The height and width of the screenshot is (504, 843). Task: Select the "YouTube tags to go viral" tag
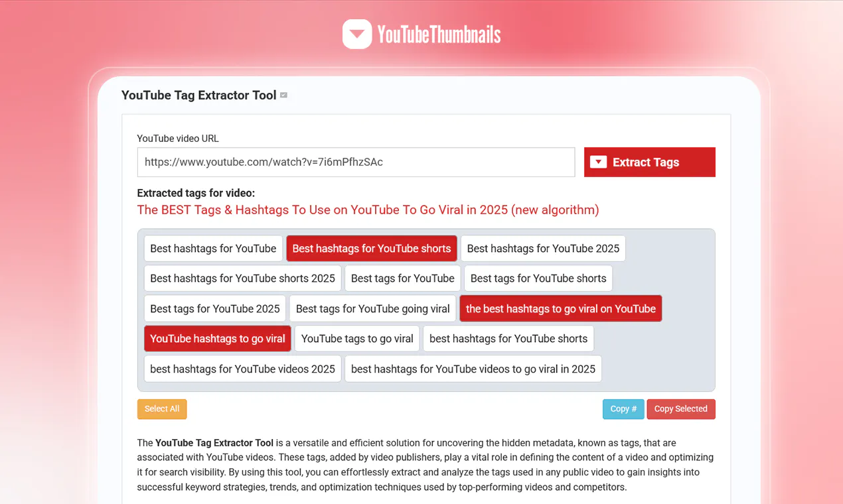point(357,338)
